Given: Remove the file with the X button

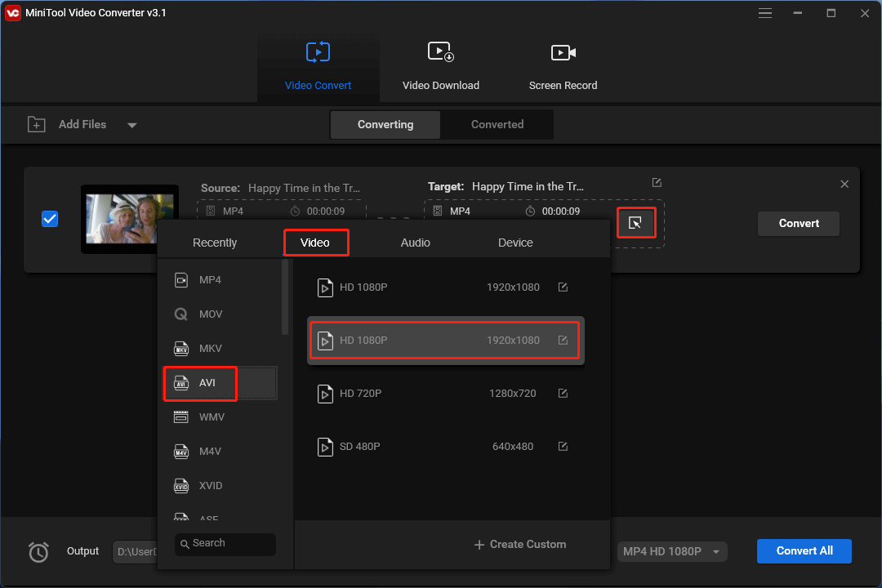Looking at the screenshot, I should (x=844, y=184).
